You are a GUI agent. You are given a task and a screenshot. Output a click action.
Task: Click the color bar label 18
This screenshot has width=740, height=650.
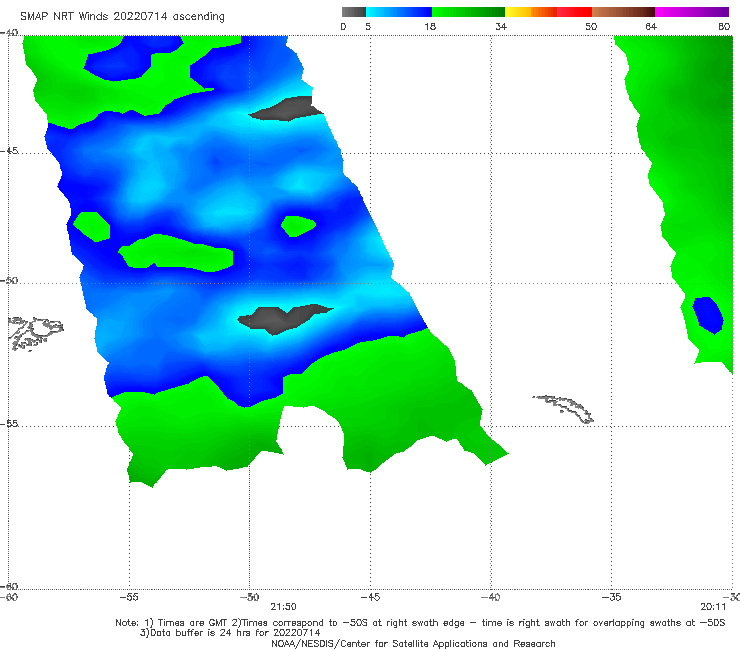point(430,26)
